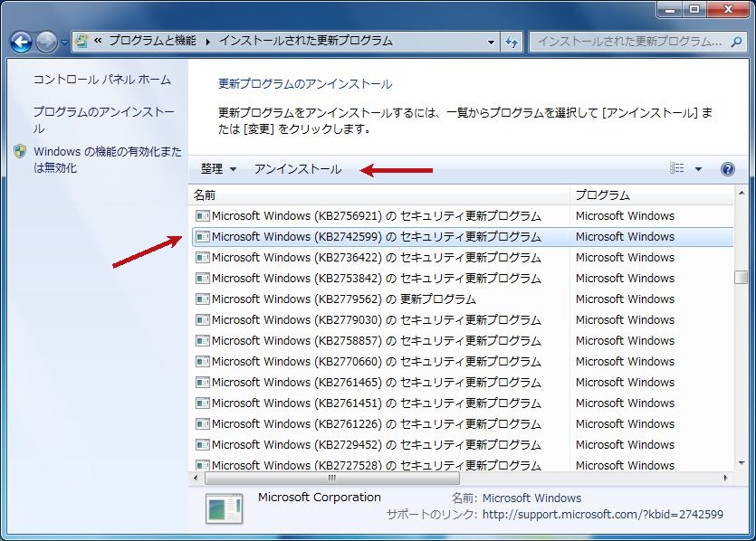Click the horizontal scrollbar thumb
The height and width of the screenshot is (541, 756).
(332, 479)
